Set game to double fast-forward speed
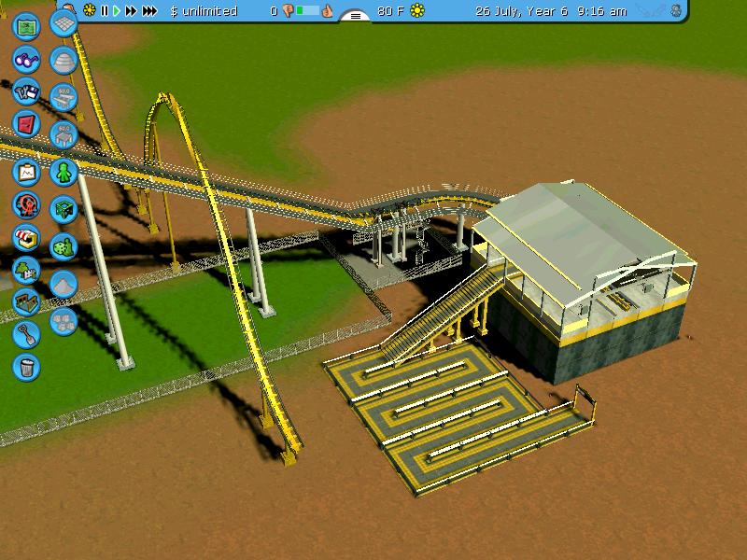The width and height of the screenshot is (747, 560). coord(131,11)
